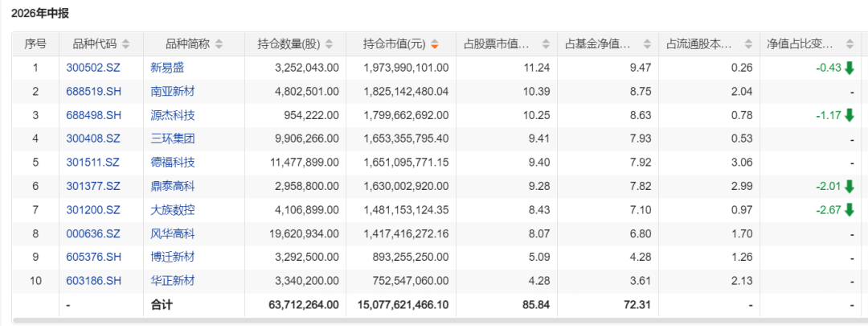The image size is (868, 326).
Task: Open 大族数控 stock name link
Action: pyautogui.click(x=173, y=210)
